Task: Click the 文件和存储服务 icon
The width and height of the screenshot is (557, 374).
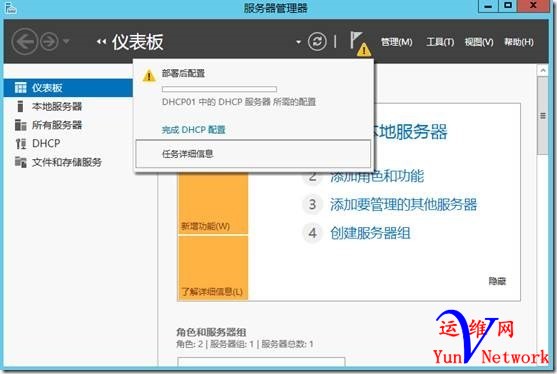Action: click(21, 162)
